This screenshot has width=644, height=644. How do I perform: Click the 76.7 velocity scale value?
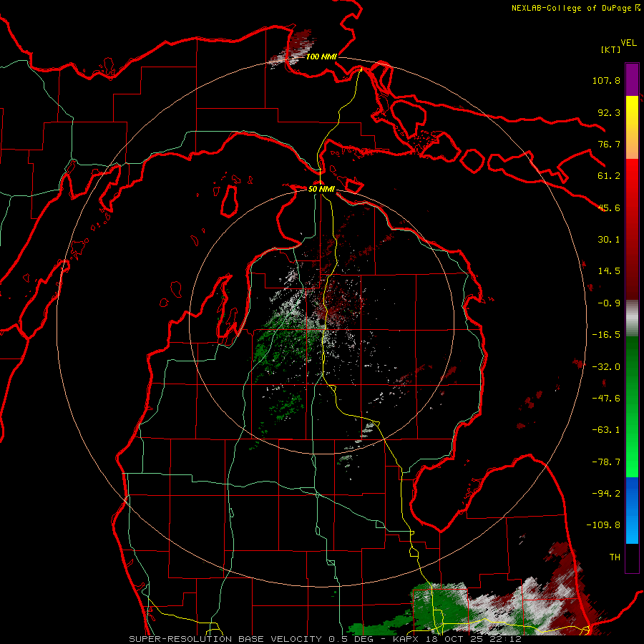pyautogui.click(x=609, y=144)
